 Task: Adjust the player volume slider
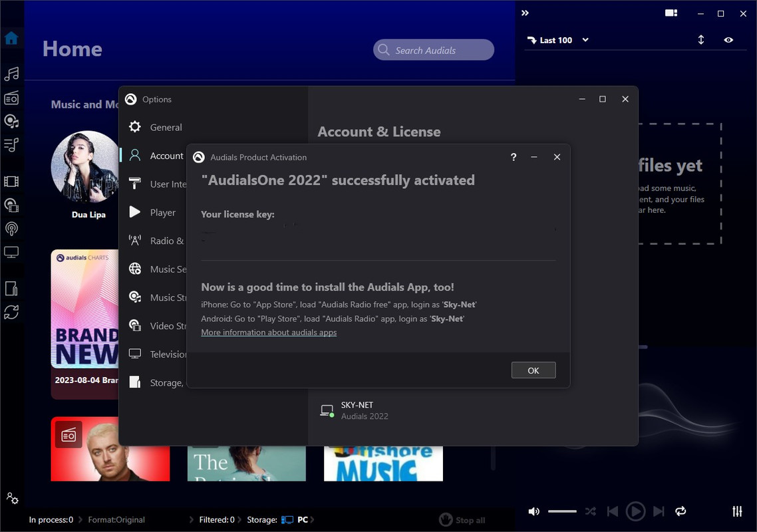pyautogui.click(x=562, y=511)
